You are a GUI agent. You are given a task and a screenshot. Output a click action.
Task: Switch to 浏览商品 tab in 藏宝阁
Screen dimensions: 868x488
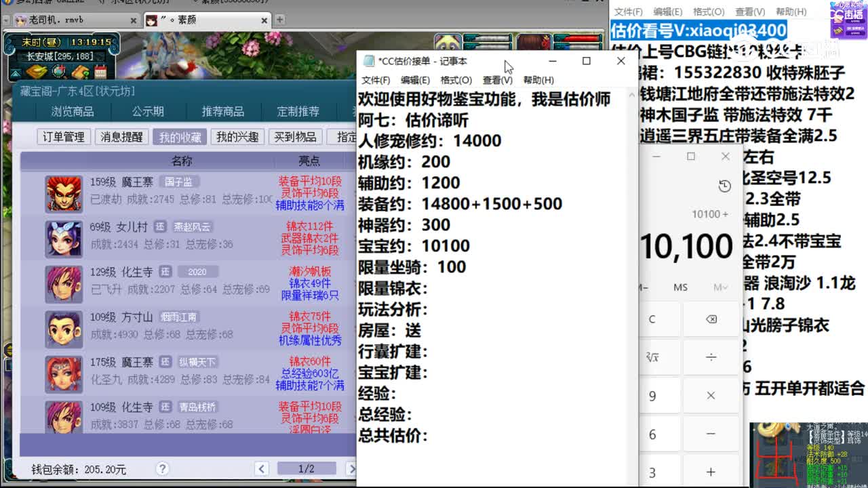click(73, 112)
